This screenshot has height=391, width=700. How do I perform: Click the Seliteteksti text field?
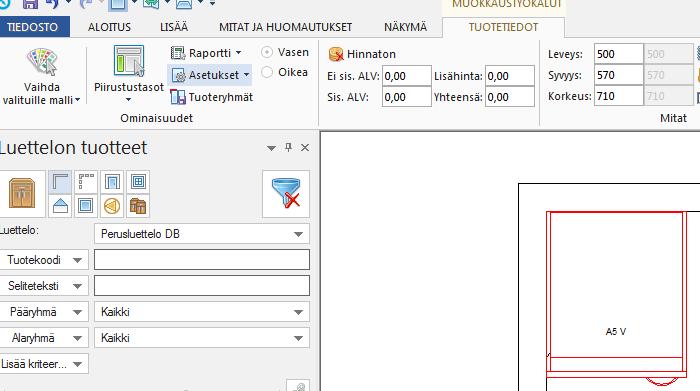[x=202, y=286]
